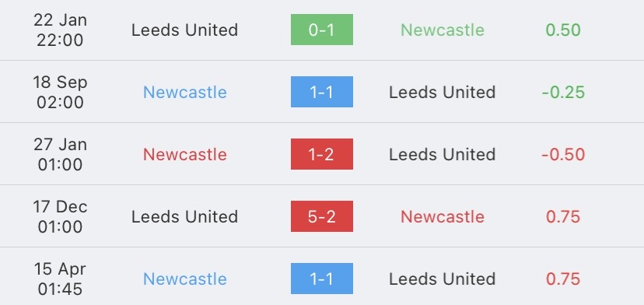The image size is (644, 305).
Task: Select Leeds United in the 15 Apr match
Action: (443, 279)
